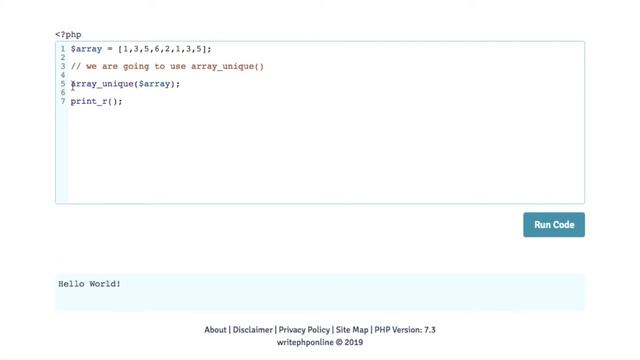
Task: Click the Run Code button
Action: [554, 224]
